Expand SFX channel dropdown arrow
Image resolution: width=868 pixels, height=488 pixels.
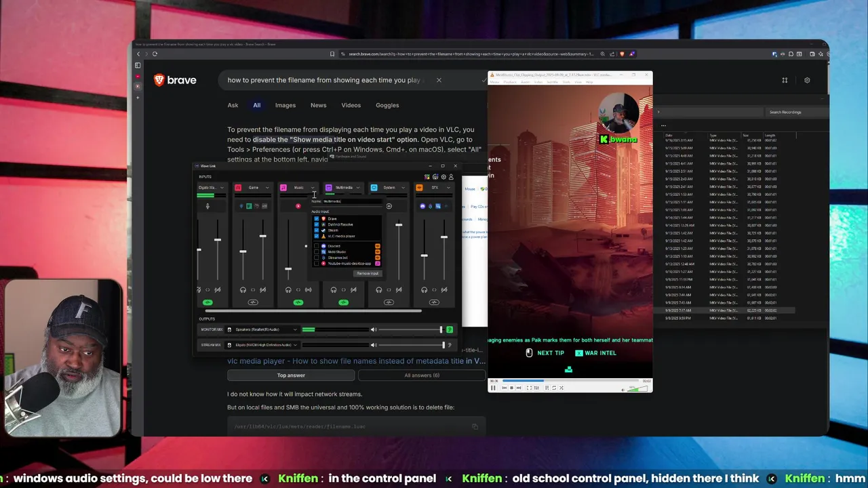(x=448, y=188)
